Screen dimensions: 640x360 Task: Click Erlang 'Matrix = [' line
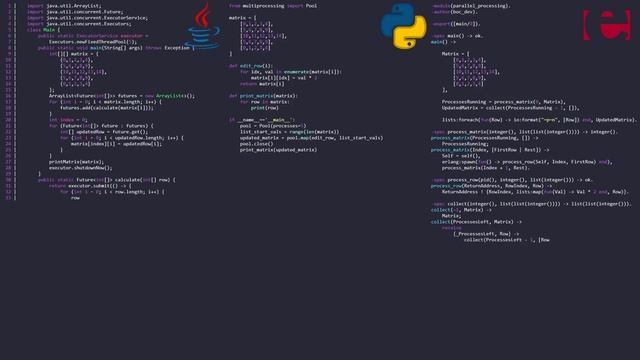pyautogui.click(x=456, y=54)
